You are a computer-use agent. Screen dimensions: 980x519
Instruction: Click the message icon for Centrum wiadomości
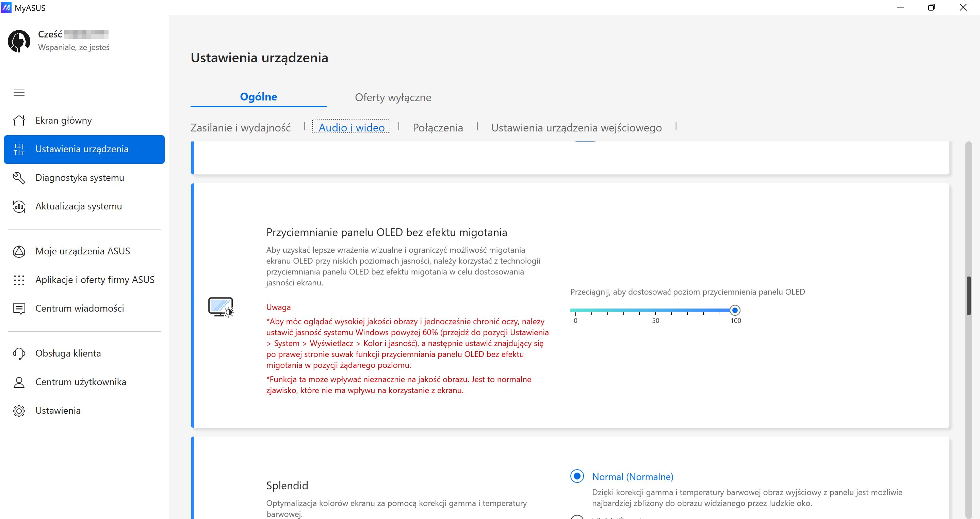(19, 309)
